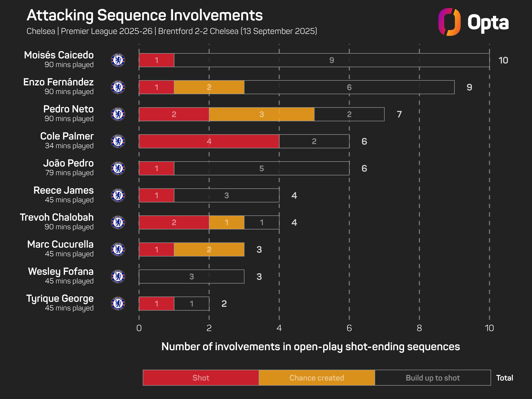Image resolution: width=532 pixels, height=399 pixels.
Task: Click the Attacking Sequence Involvements title
Action: click(145, 15)
